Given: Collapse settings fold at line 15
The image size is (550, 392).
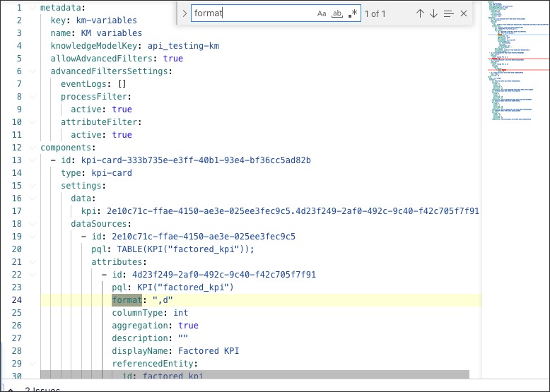Looking at the screenshot, I should coord(33,186).
